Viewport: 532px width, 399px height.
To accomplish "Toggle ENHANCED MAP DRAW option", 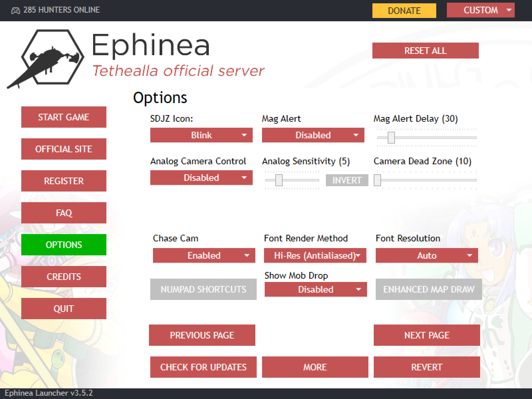I will [429, 289].
